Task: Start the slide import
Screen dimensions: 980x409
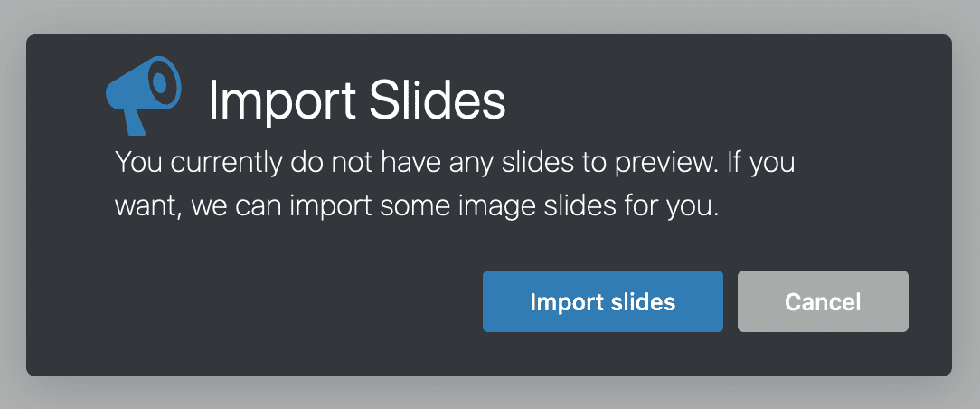Action: pos(602,301)
